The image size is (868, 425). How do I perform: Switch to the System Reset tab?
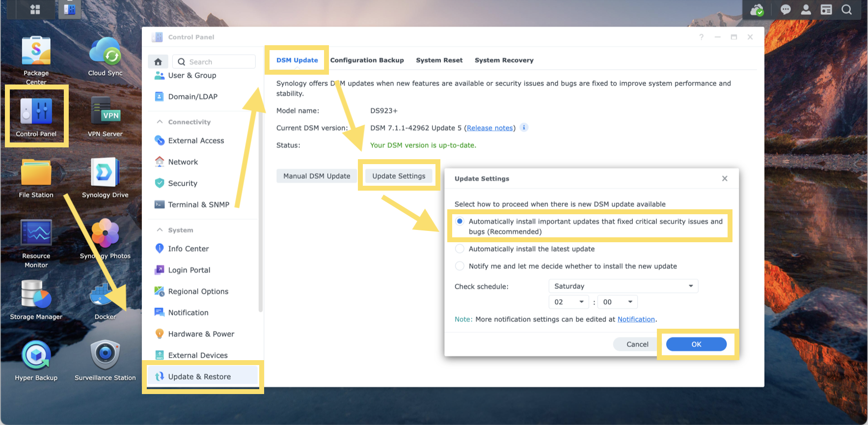439,60
